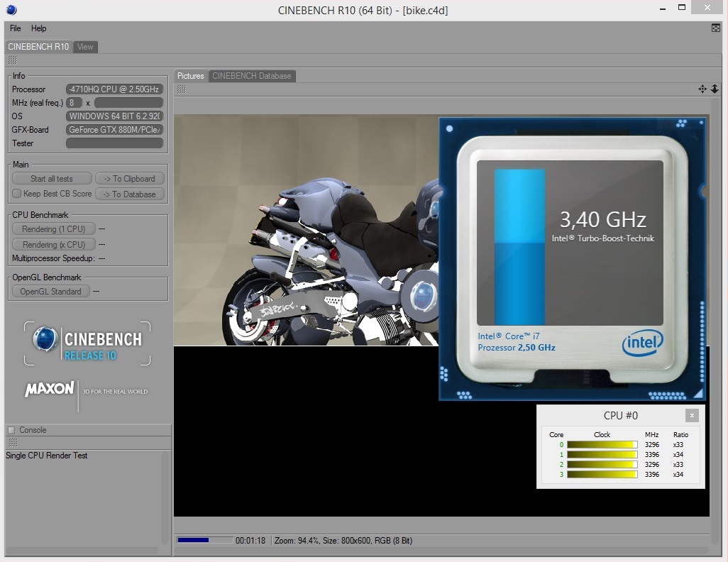Viewport: 728px width, 562px height.
Task: Click the CINEBENCH app icon in title bar
Action: click(11, 9)
